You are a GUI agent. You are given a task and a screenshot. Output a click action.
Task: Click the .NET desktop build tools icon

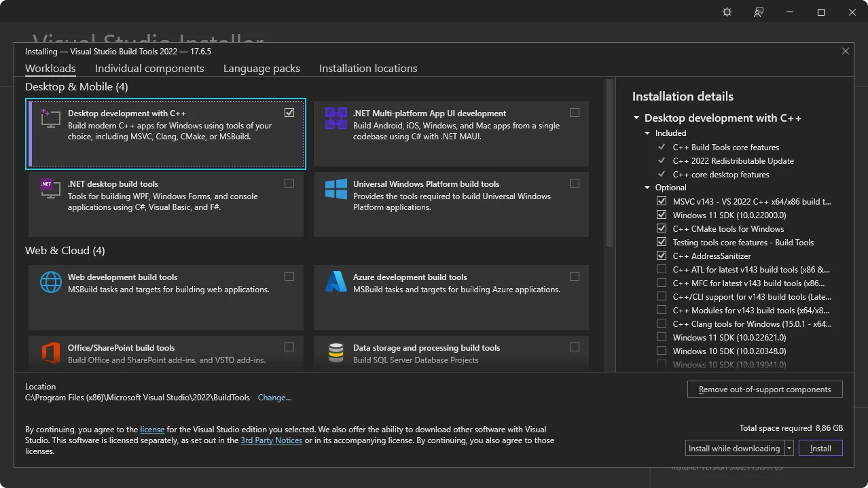click(49, 188)
